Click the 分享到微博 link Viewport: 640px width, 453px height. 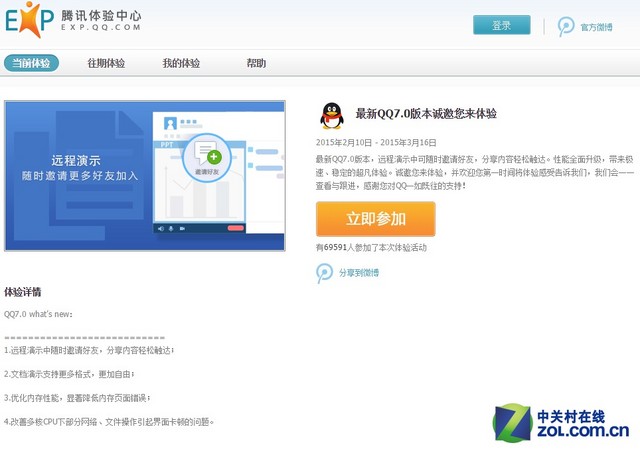pos(359,273)
